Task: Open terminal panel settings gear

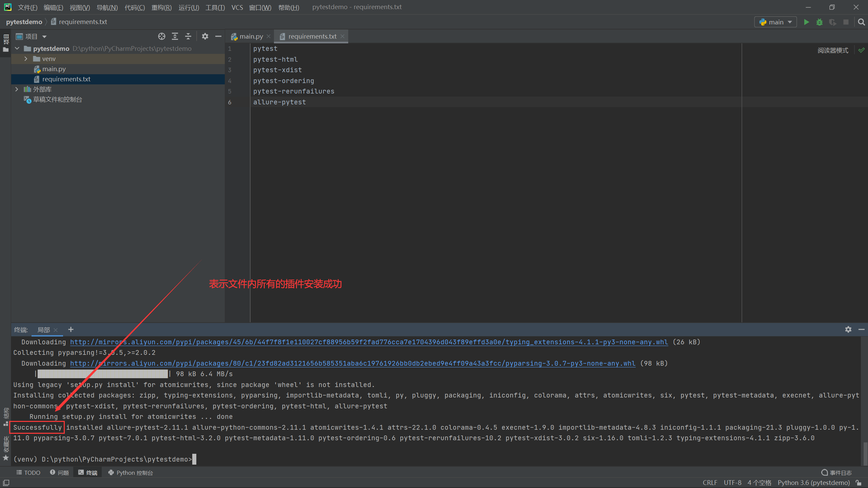Action: tap(848, 329)
